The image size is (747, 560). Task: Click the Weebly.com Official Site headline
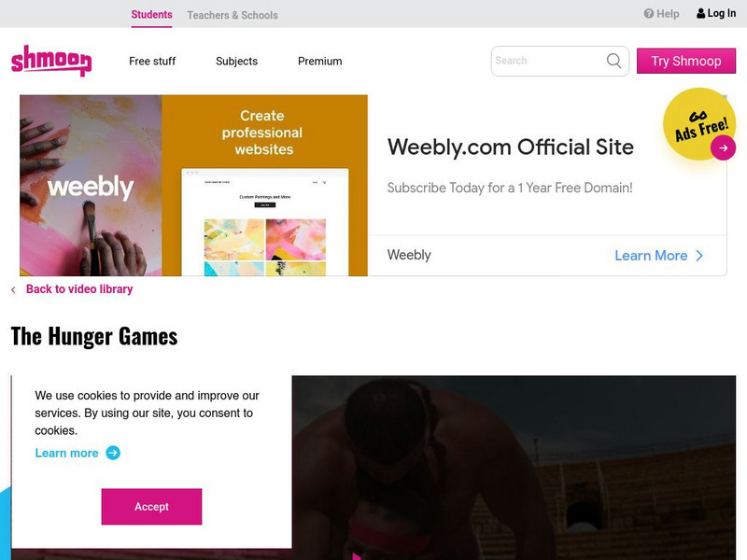(x=510, y=147)
